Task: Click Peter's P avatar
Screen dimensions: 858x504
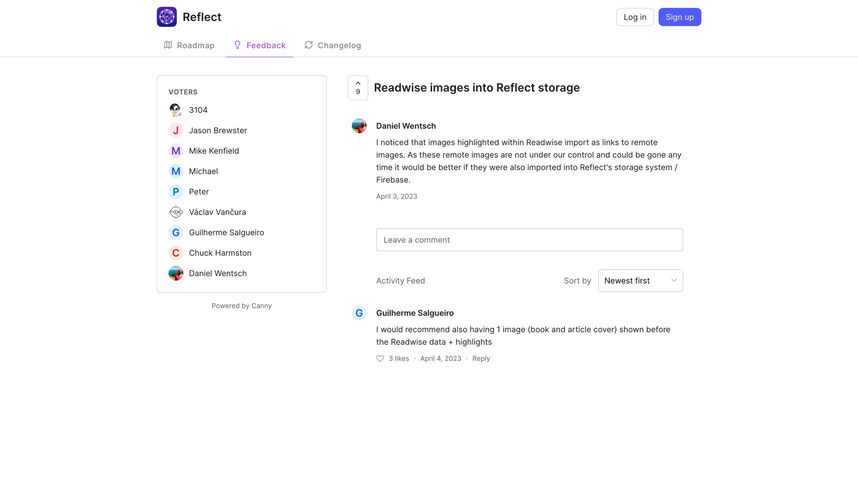Action: coord(176,191)
